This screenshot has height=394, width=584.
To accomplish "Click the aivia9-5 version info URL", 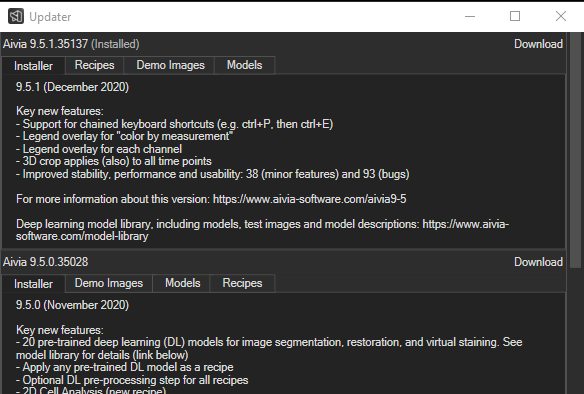I will [x=310, y=199].
